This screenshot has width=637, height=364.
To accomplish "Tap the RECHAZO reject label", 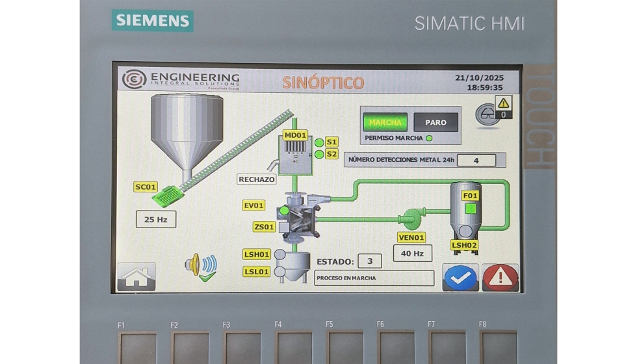I will [257, 179].
